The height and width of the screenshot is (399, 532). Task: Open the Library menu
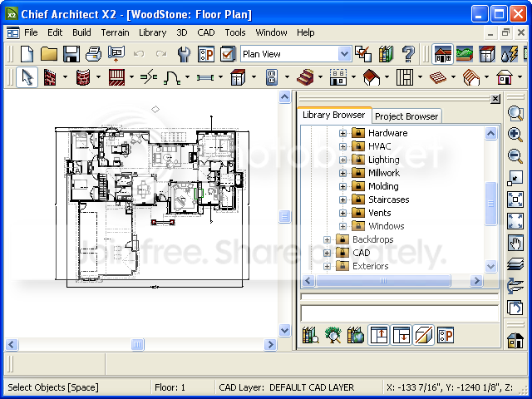(153, 32)
